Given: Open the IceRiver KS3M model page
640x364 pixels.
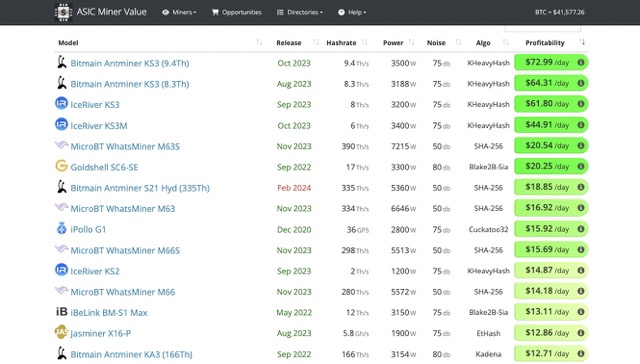Looking at the screenshot, I should coord(99,126).
